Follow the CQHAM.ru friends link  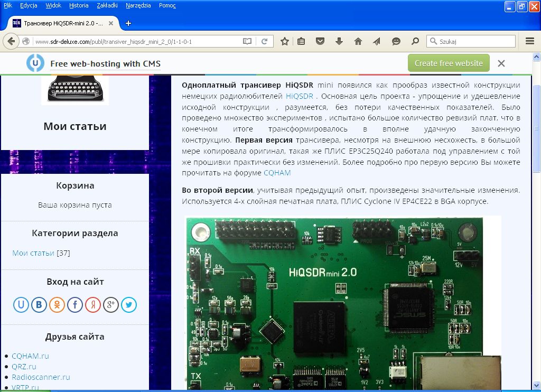pyautogui.click(x=30, y=356)
